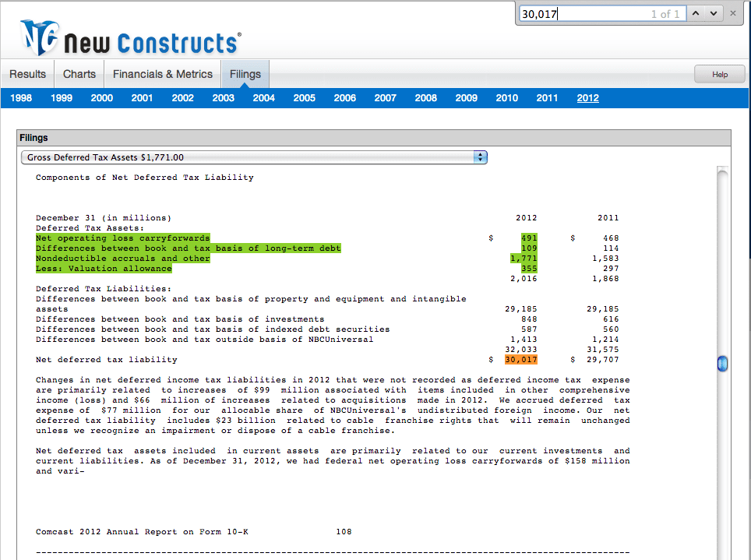The height and width of the screenshot is (560, 751).
Task: Open the Financials & Metrics tab
Action: 163,74
